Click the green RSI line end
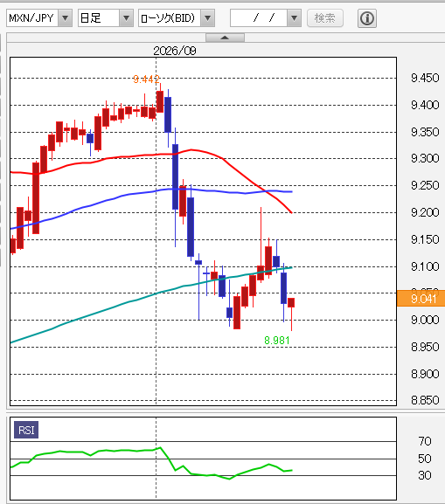445x504 pixels. click(291, 470)
